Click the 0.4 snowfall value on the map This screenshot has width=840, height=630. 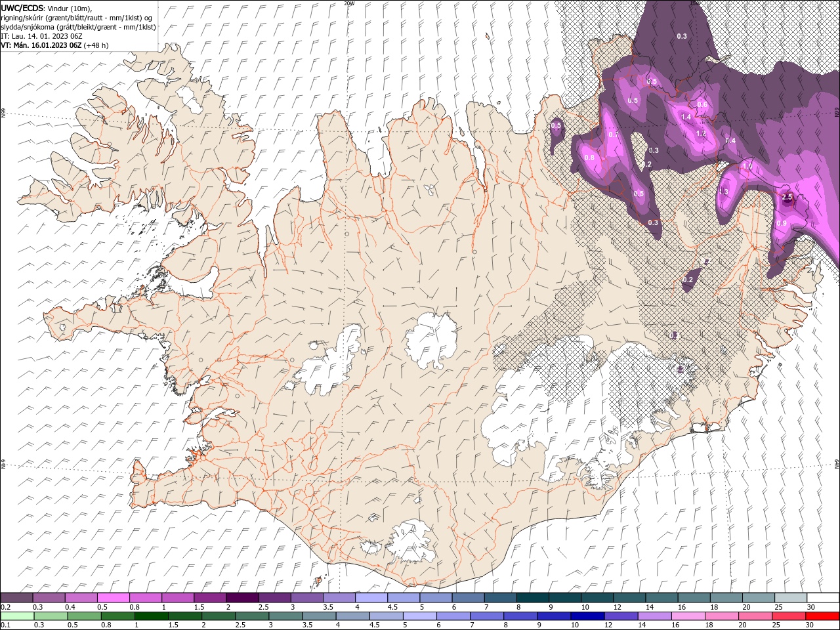coord(730,141)
